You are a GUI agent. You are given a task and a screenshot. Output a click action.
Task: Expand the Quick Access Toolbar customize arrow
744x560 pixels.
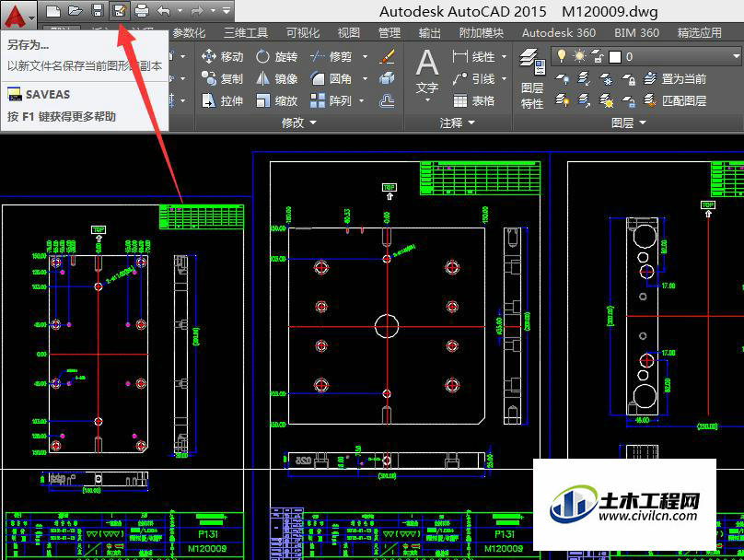227,10
